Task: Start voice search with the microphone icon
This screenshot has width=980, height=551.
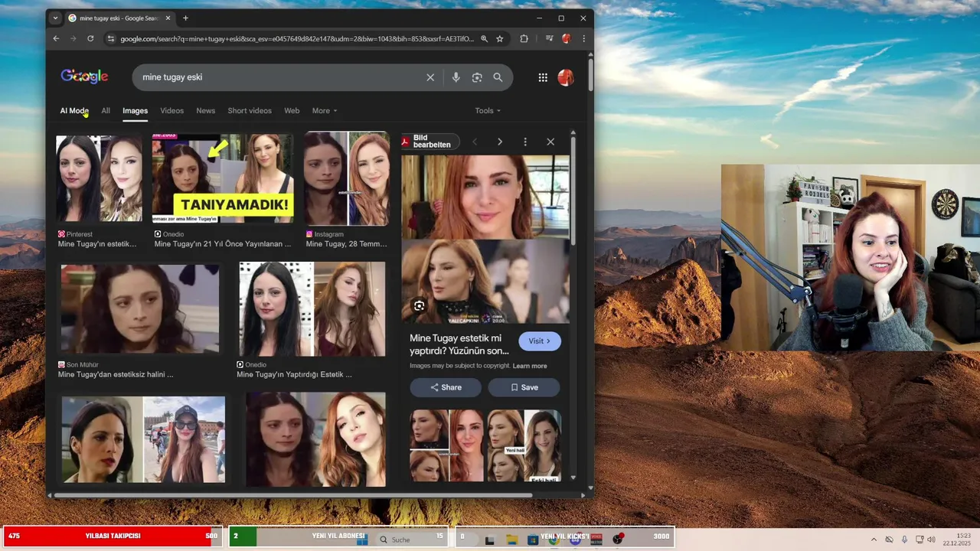Action: [456, 77]
